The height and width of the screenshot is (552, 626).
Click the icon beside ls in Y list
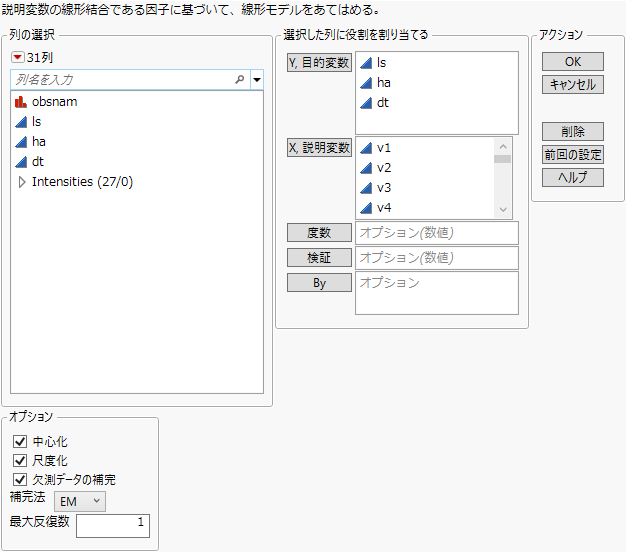tap(366, 63)
